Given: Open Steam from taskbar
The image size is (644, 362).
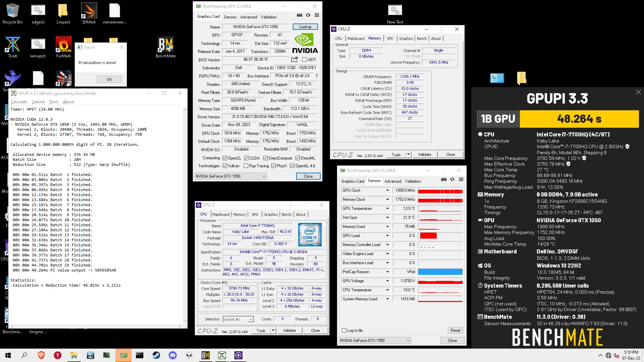Looking at the screenshot, I should 156,355.
